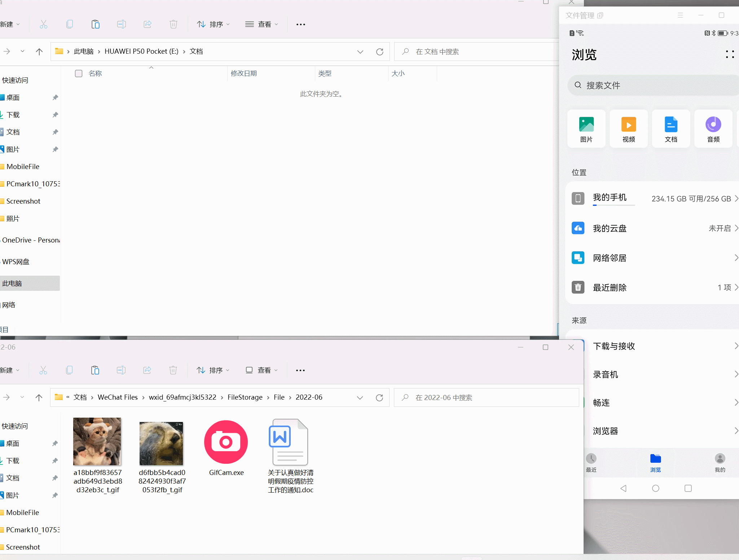Toggle the select-all checkbox in file list
739x560 pixels.
tap(78, 73)
